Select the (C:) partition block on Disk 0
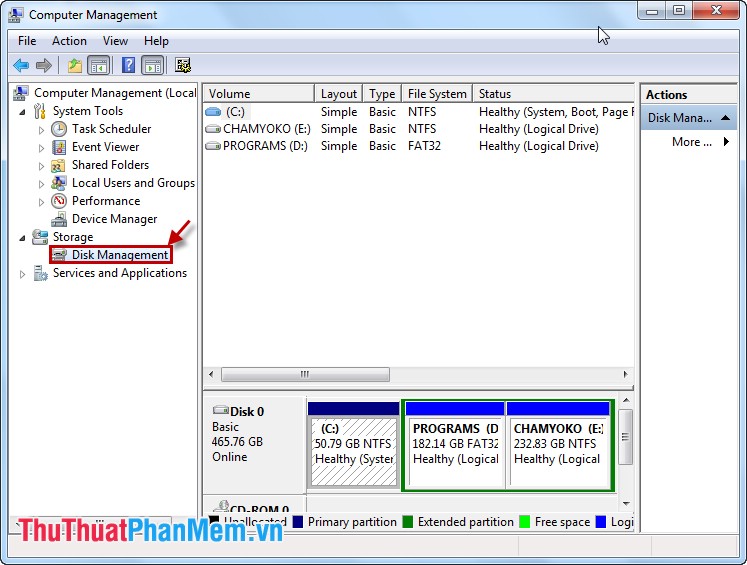Screen dimensions: 747x565 coord(353,445)
